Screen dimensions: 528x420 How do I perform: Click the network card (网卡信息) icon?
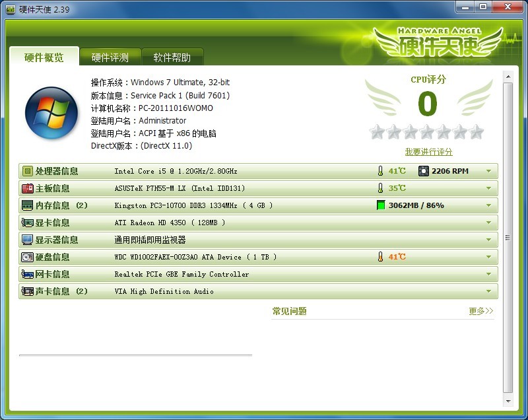tap(28, 274)
